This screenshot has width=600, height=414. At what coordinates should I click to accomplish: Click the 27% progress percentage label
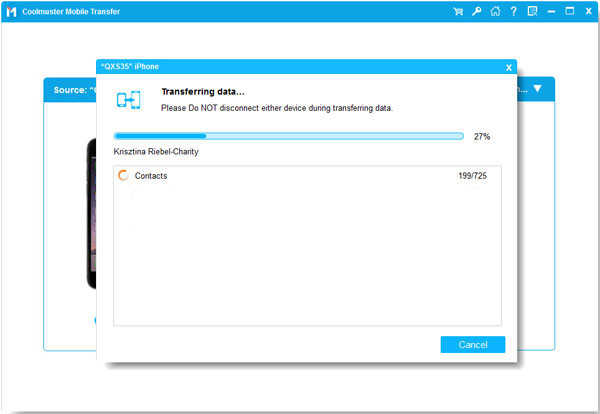click(x=482, y=136)
